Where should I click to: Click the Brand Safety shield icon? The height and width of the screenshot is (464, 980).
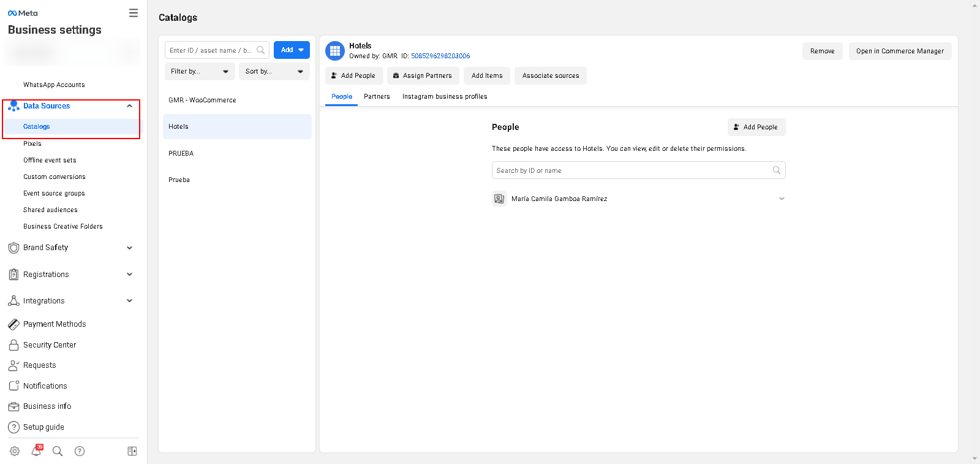(13, 248)
